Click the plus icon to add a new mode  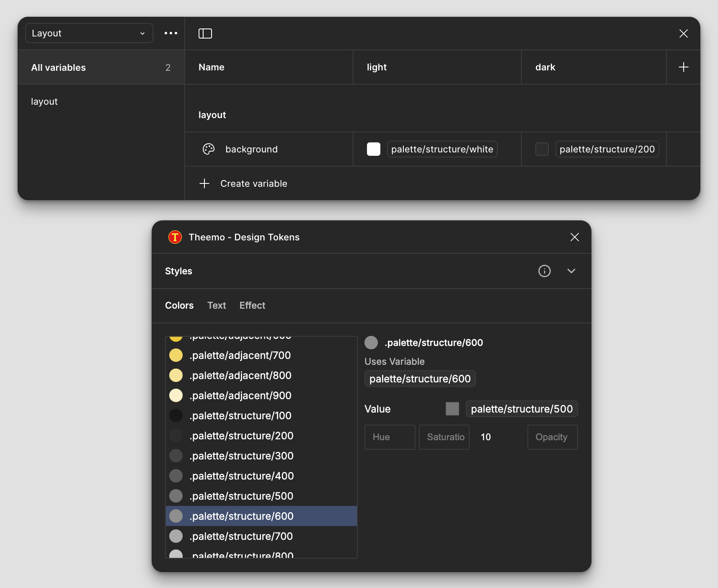(683, 67)
